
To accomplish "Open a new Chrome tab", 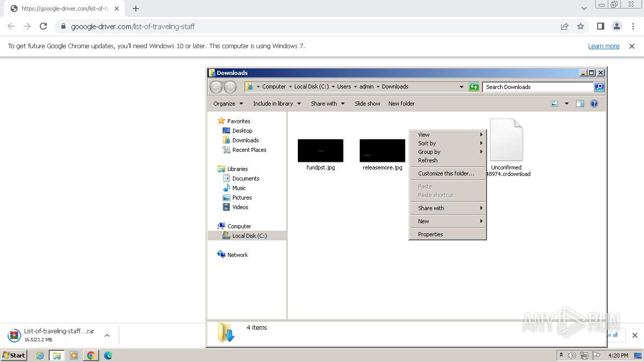I will [x=136, y=8].
